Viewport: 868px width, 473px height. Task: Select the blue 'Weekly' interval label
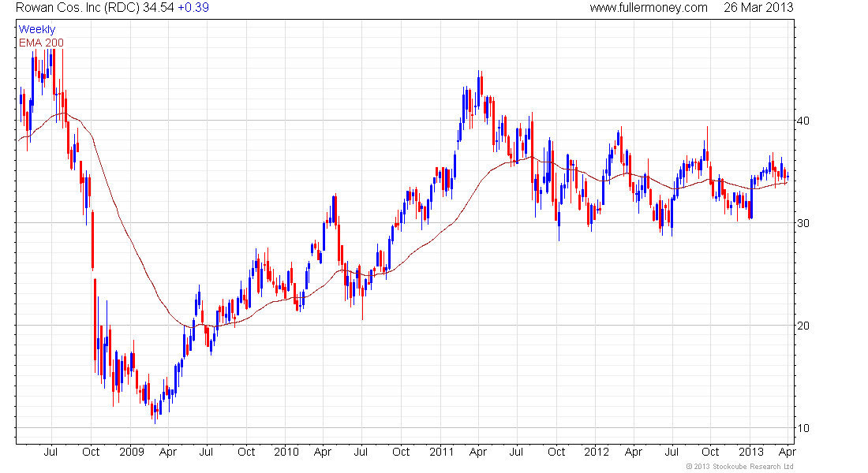(x=37, y=29)
